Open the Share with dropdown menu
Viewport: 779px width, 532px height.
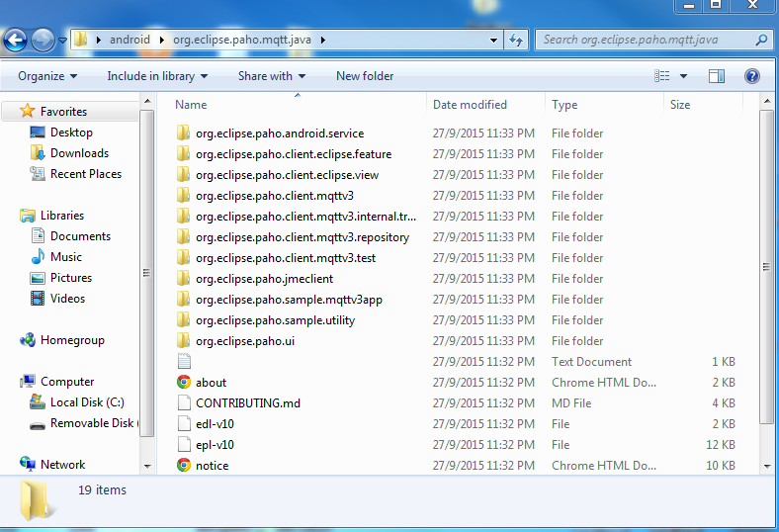click(271, 76)
